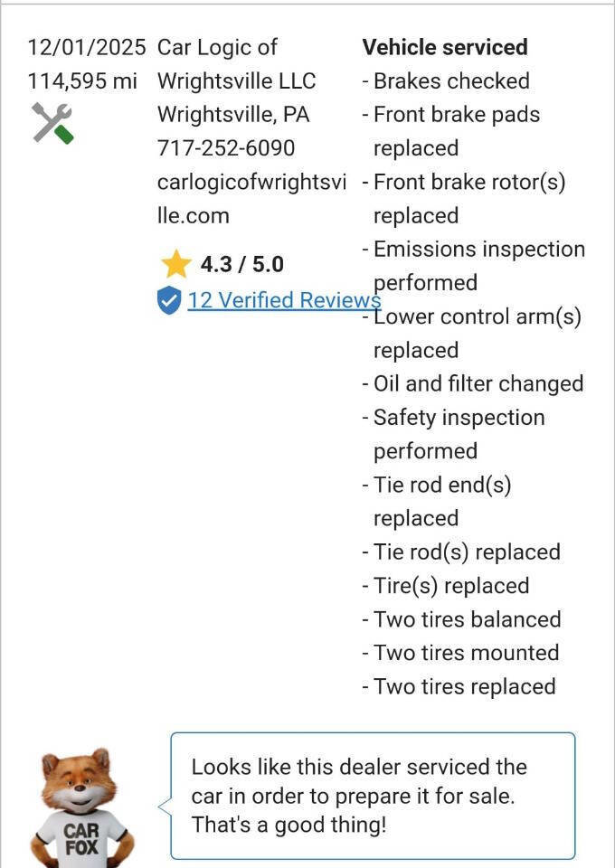This screenshot has height=868, width=615.
Task: Click the yellow rating star icon
Action: tap(175, 264)
